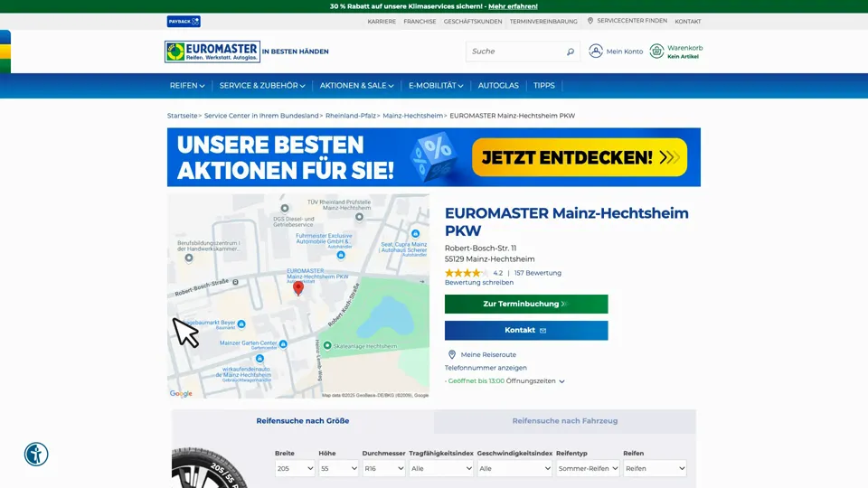Screen dimensions: 868x488
Task: Open the Reifentyp dropdown
Action: [588, 468]
